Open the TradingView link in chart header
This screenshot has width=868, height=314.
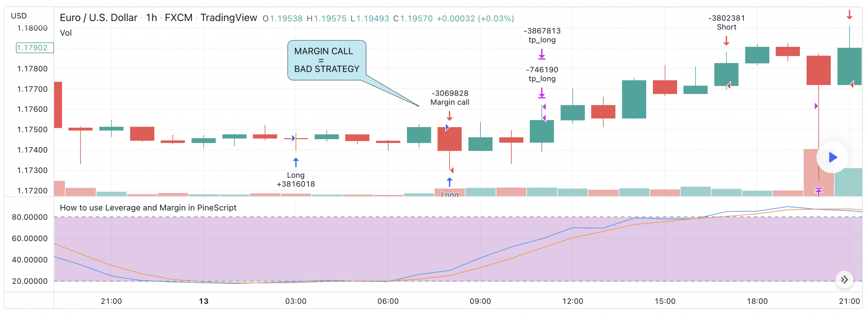point(229,18)
